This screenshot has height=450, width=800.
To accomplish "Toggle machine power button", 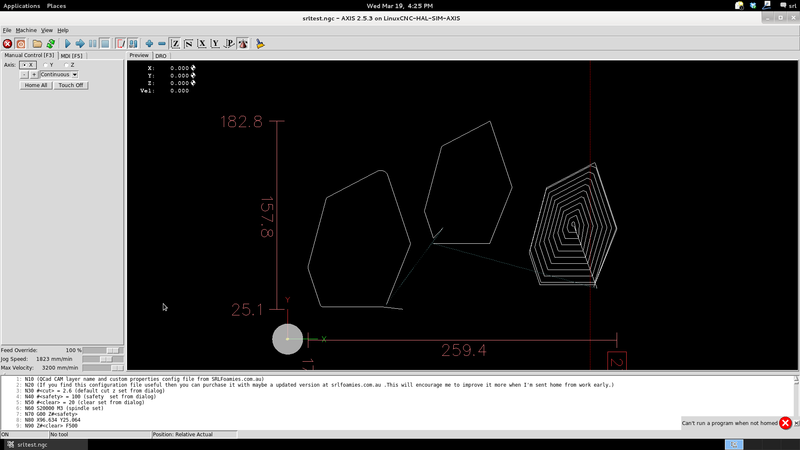I will [x=20, y=44].
